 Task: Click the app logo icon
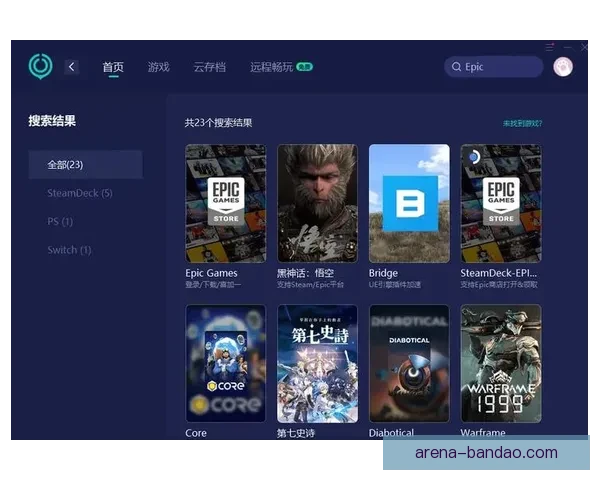coord(41,66)
